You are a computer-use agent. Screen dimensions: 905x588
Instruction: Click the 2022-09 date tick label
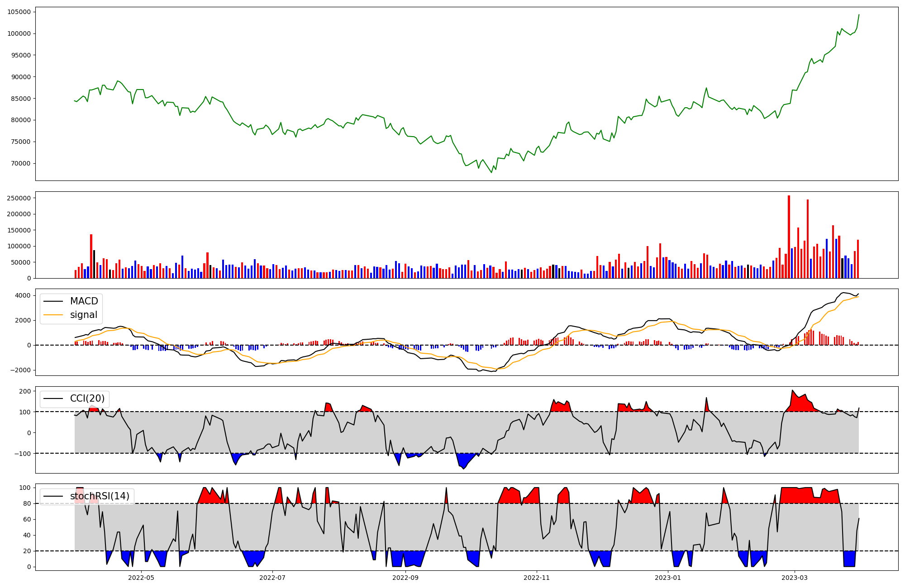coord(405,578)
